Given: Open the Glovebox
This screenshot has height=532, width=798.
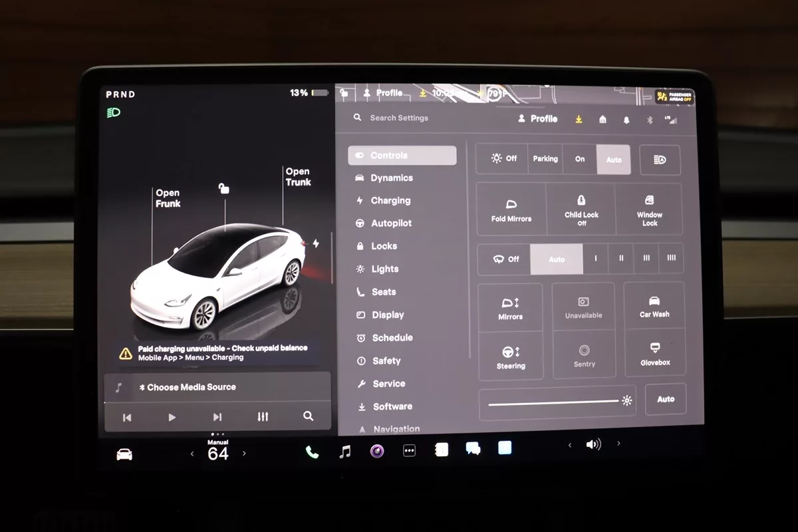Looking at the screenshot, I should (655, 354).
